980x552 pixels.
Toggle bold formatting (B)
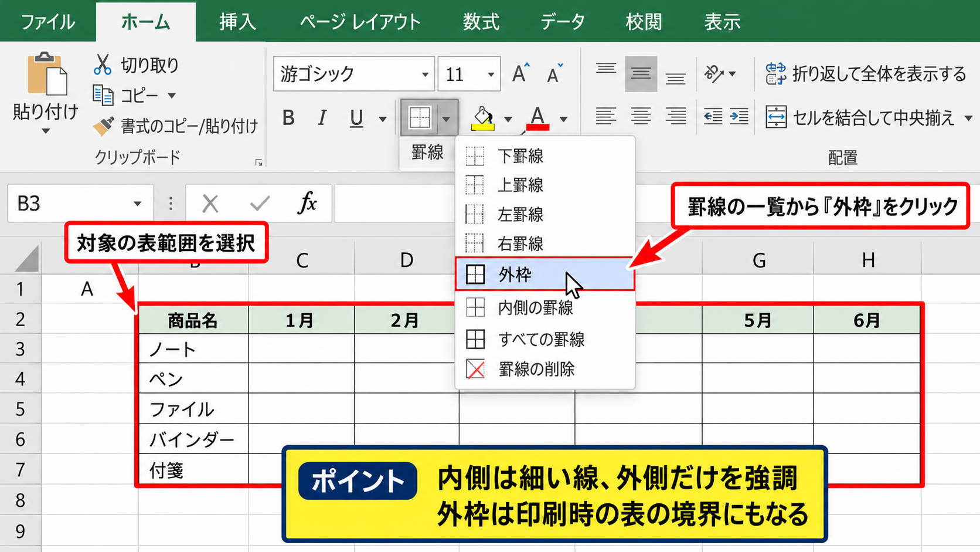coord(288,118)
